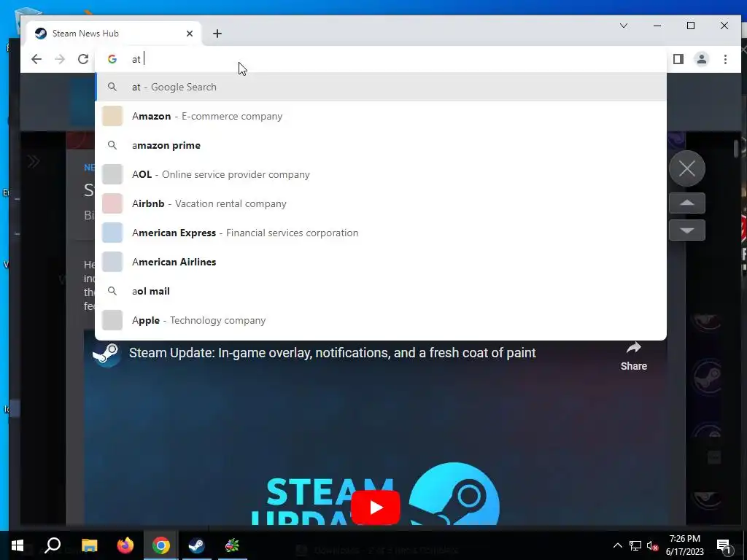Viewport: 747px width, 560px height.
Task: Open the Steam Update video title link
Action: click(333, 353)
